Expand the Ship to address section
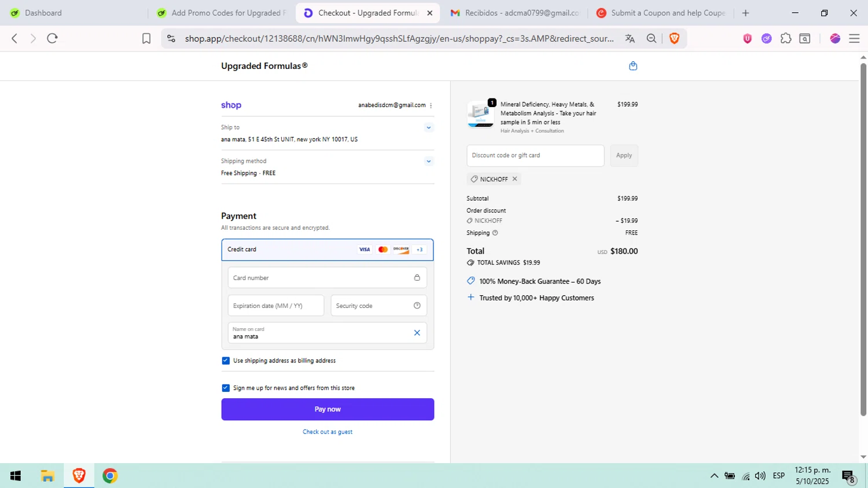The height and width of the screenshot is (488, 868). (x=429, y=128)
